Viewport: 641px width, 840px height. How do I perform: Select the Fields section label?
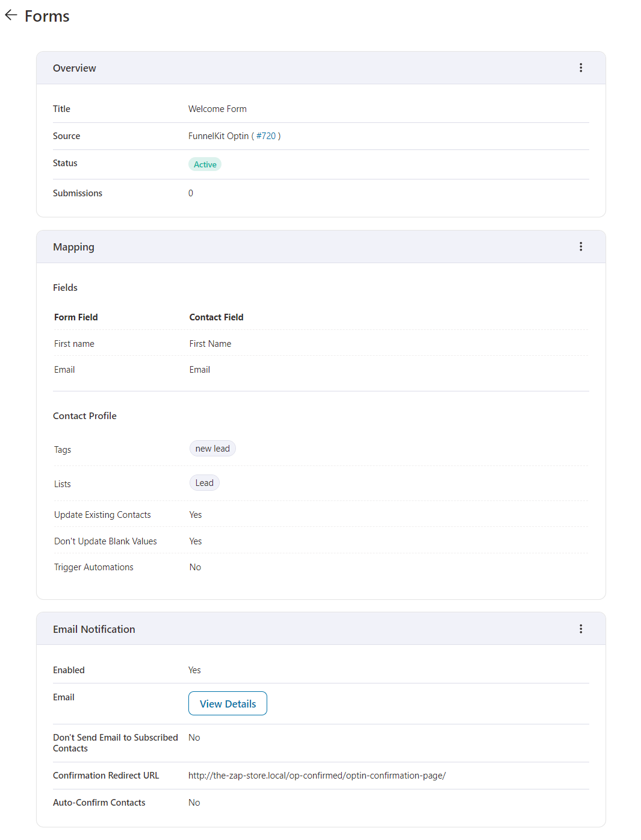(x=65, y=287)
